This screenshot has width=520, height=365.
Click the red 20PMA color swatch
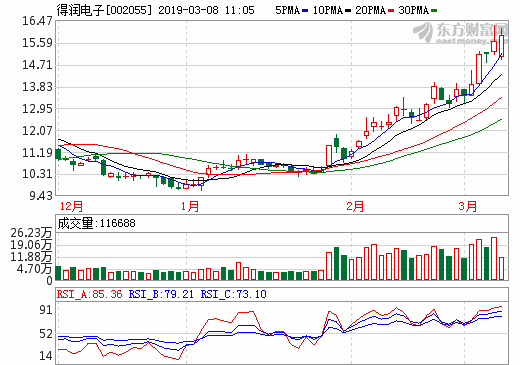(391, 11)
